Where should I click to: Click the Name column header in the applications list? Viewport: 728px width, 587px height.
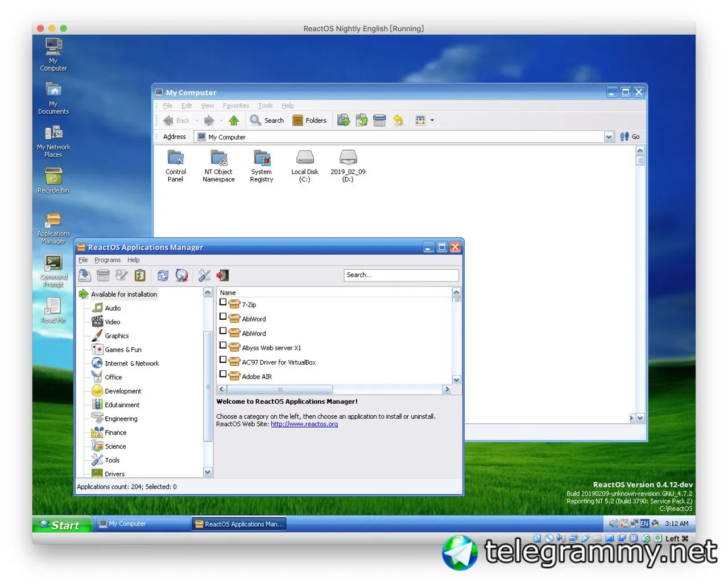335,292
